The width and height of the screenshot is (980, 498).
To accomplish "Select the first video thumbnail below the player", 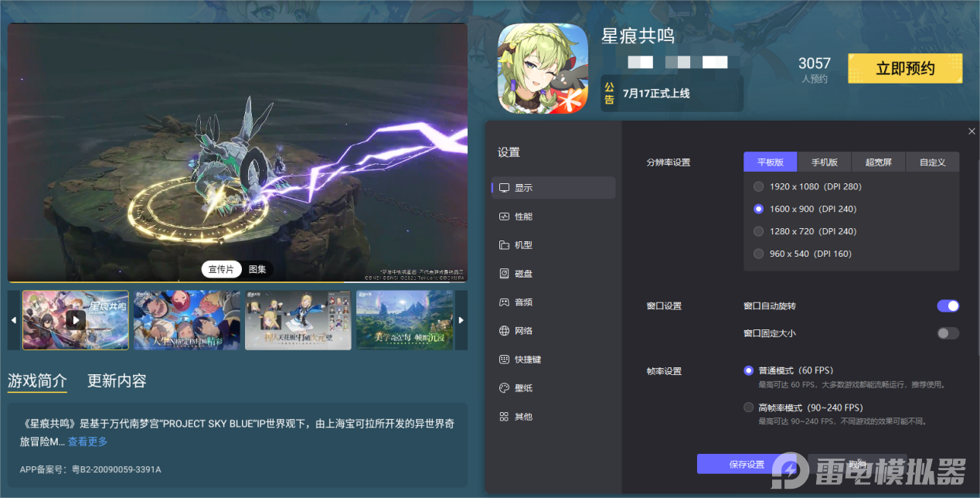I will (75, 319).
